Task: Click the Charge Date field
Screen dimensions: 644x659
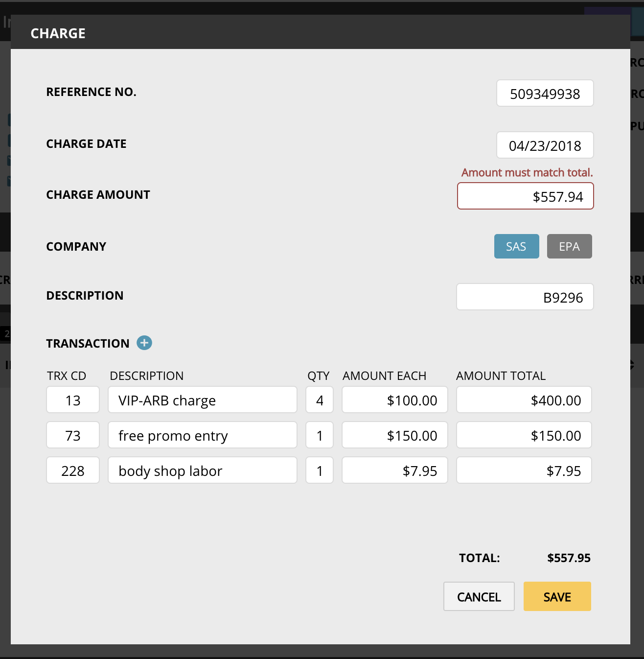Action: [545, 145]
